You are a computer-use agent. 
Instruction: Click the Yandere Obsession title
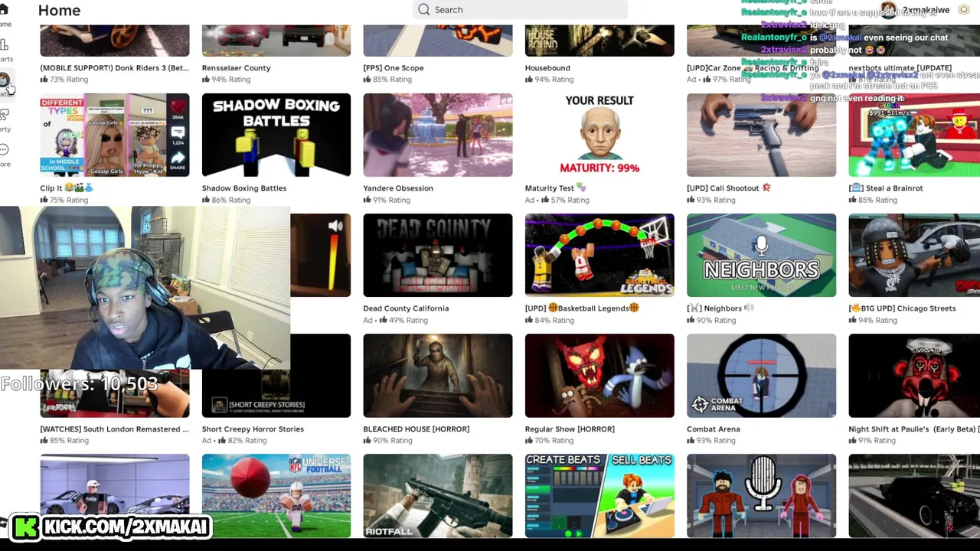coord(398,188)
